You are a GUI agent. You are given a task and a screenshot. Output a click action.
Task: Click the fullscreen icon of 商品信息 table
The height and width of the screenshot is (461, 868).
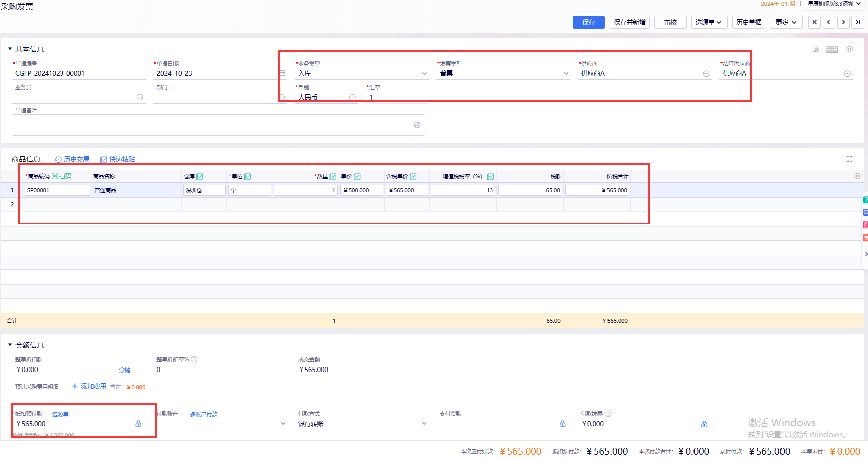pyautogui.click(x=849, y=159)
